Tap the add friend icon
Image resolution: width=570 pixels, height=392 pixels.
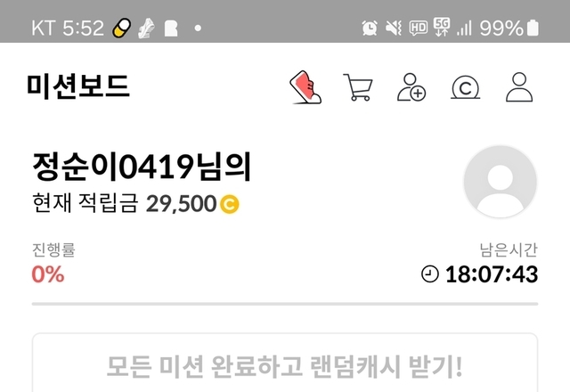(411, 87)
